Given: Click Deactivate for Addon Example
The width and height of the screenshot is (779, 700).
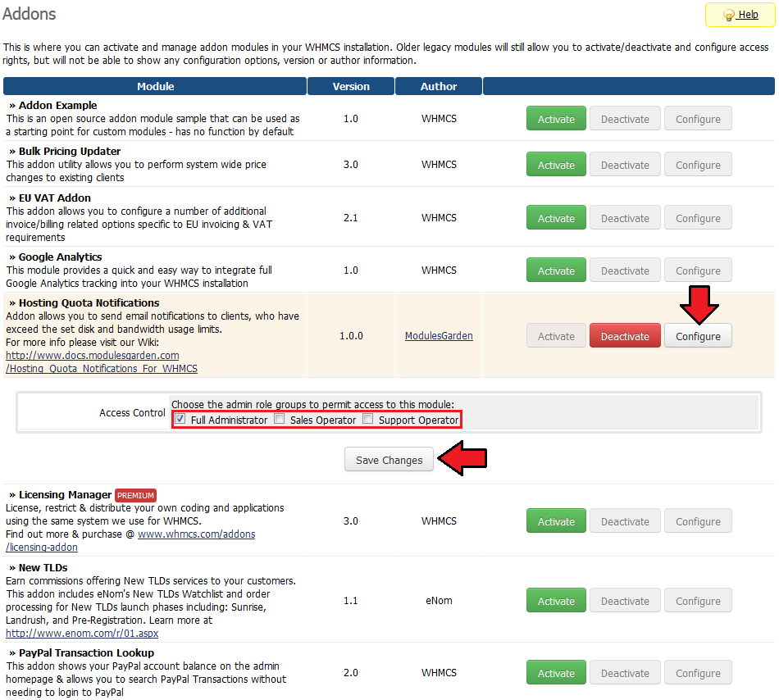Looking at the screenshot, I should tap(625, 119).
